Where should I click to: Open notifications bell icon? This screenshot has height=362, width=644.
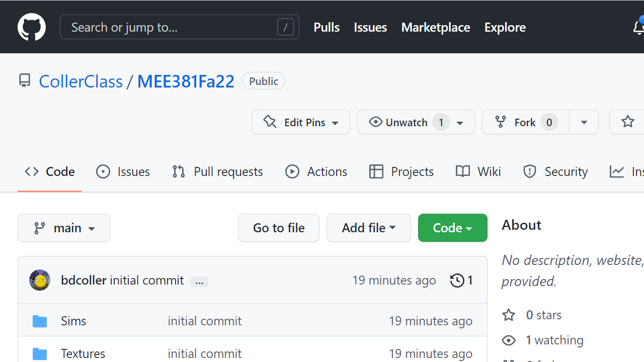tap(638, 28)
